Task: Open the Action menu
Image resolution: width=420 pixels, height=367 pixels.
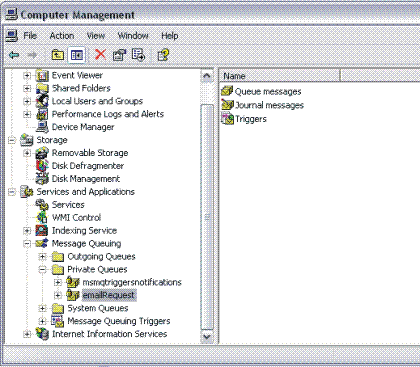Action: 62,36
